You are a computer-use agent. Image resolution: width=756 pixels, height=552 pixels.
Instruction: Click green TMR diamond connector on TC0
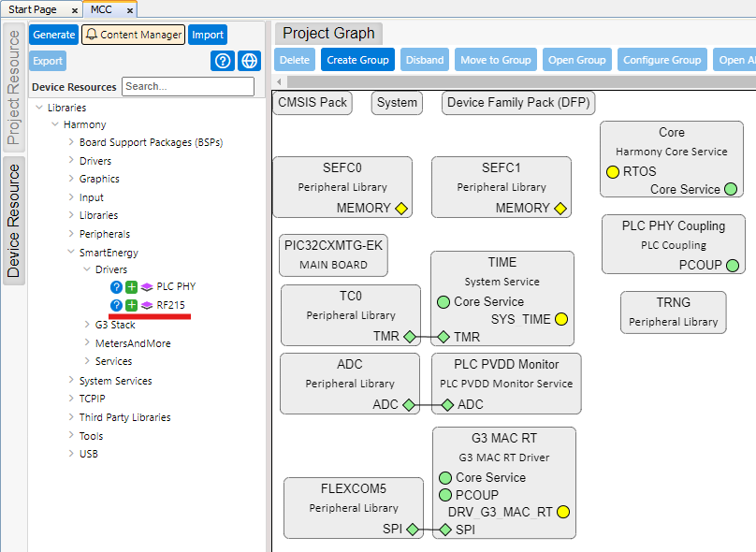click(x=410, y=337)
